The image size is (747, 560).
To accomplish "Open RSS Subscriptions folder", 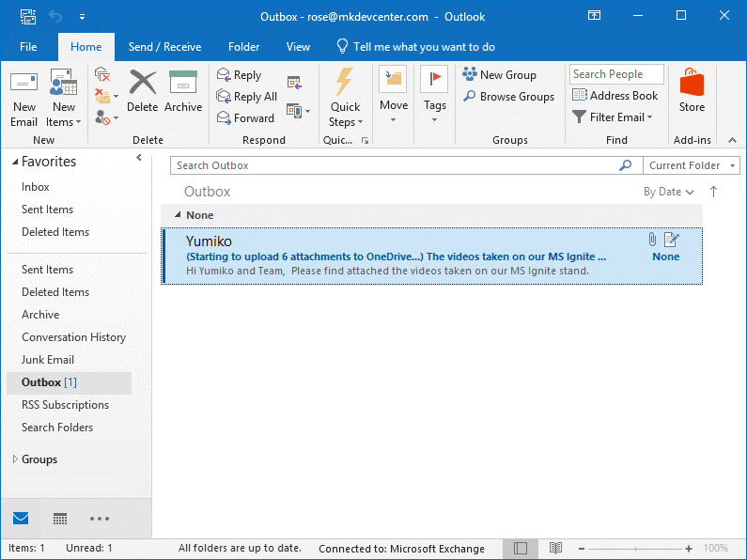I will pos(65,405).
